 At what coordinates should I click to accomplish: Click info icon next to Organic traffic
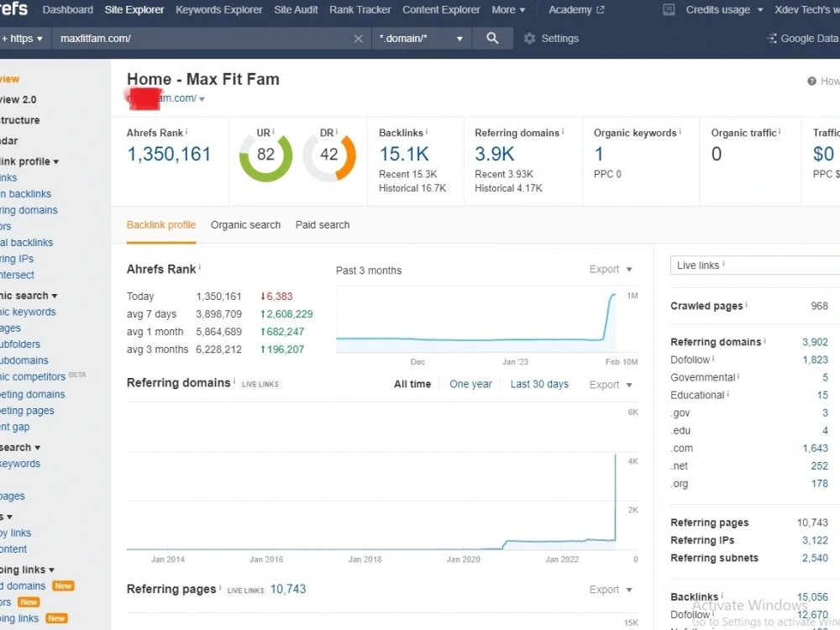[780, 131]
